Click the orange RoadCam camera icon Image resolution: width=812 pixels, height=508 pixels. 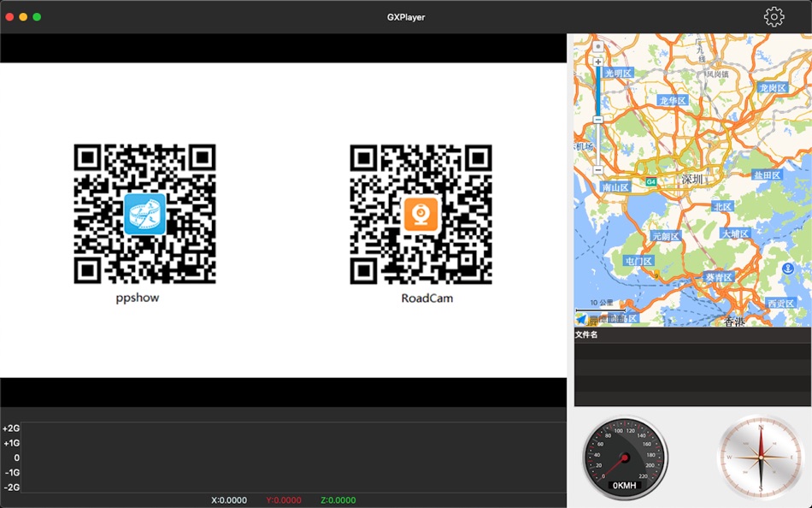[421, 214]
